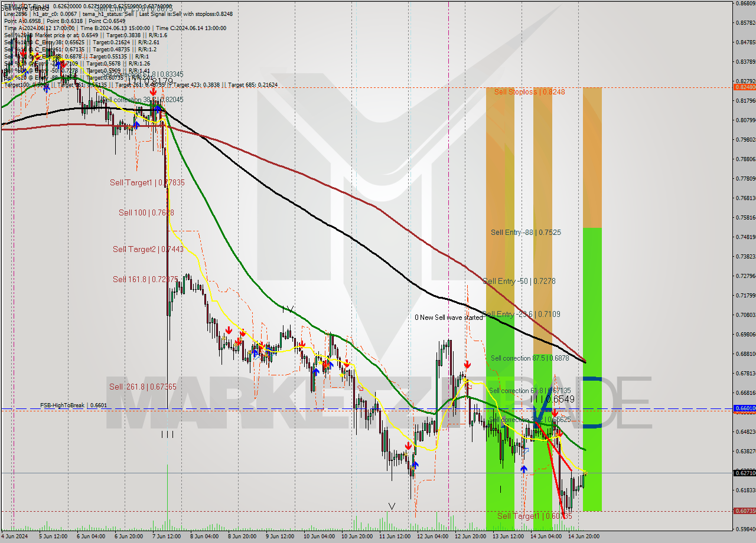Click the 'Sell Entry -23.6 | 0.7109' label
Image resolution: width=756 pixels, height=543 pixels.
pos(522,315)
